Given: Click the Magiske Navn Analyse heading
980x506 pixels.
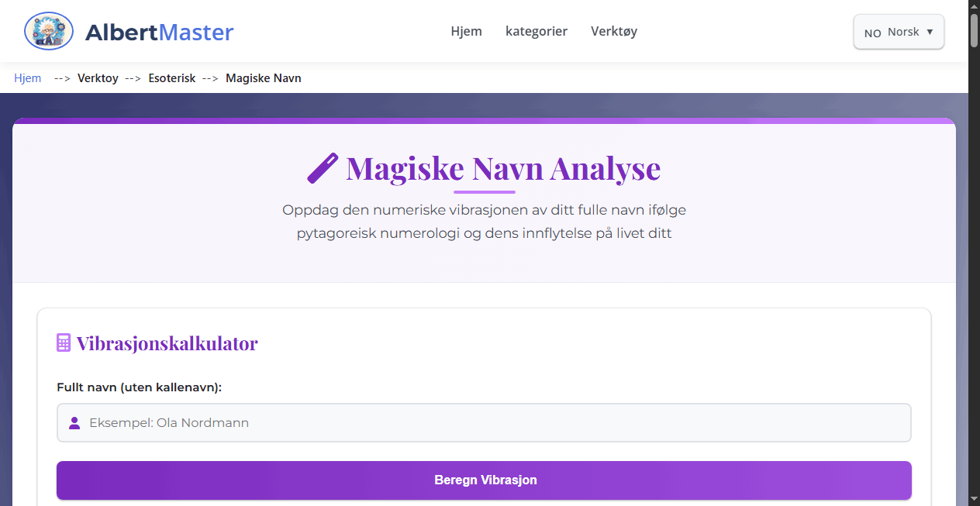Looking at the screenshot, I should [503, 168].
